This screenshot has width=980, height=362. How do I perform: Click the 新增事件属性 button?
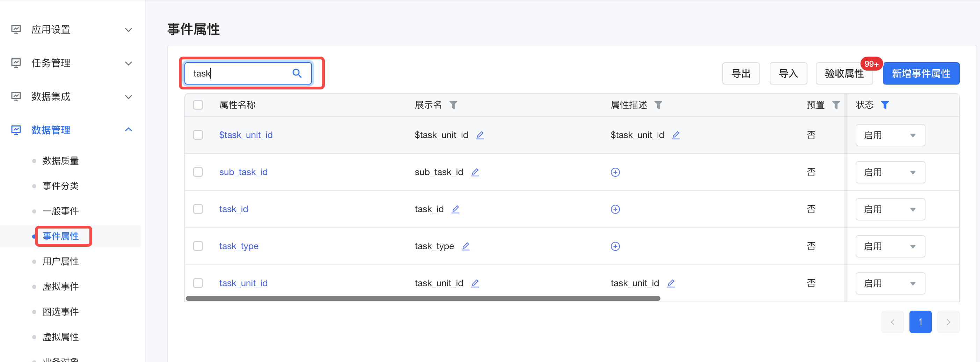pos(921,73)
